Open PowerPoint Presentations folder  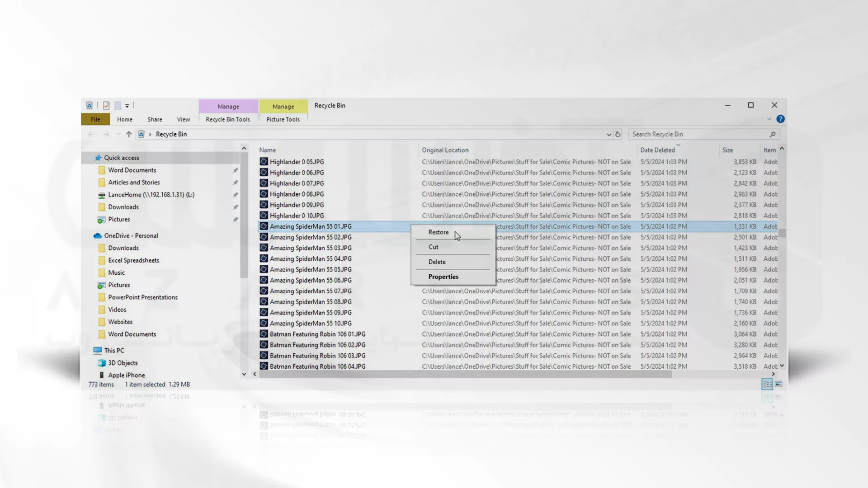pos(143,297)
